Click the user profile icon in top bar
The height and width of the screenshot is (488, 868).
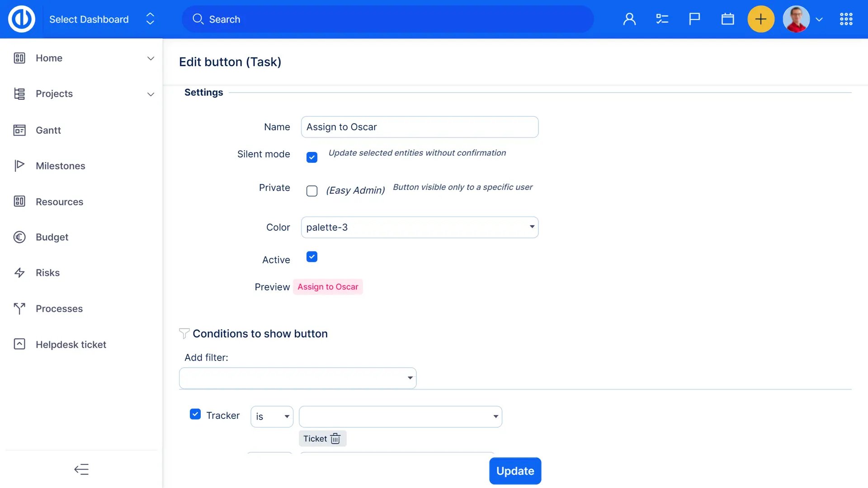[629, 19]
